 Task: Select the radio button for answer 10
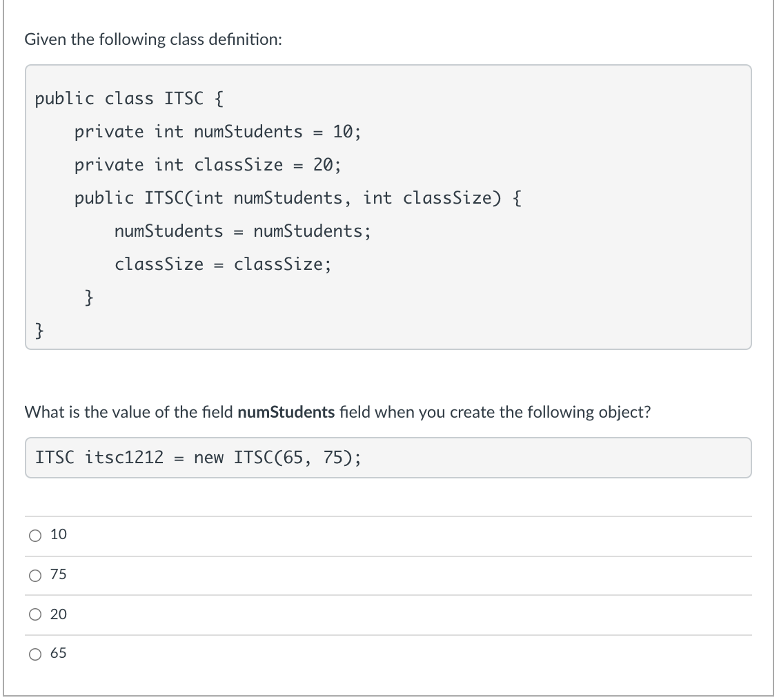[35, 534]
